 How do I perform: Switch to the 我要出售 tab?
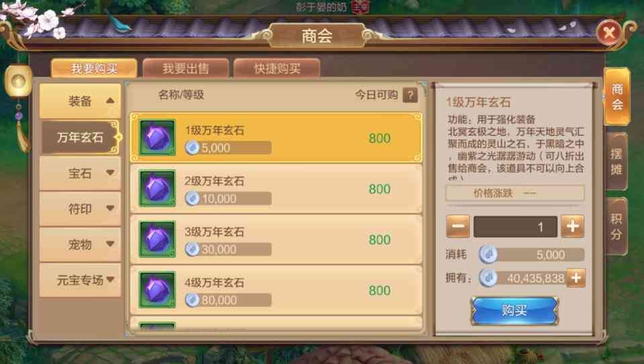[185, 69]
